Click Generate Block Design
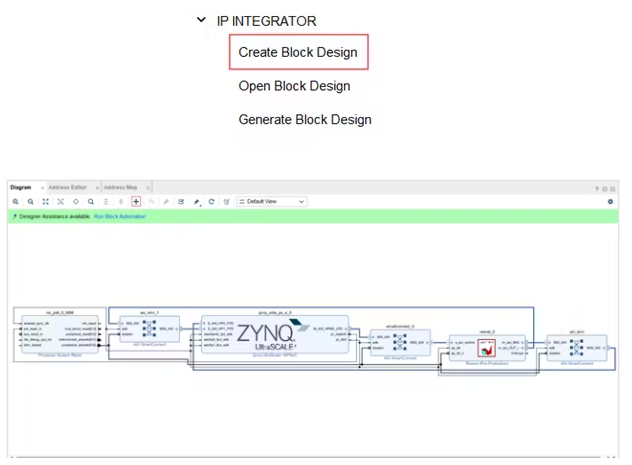 click(x=305, y=120)
